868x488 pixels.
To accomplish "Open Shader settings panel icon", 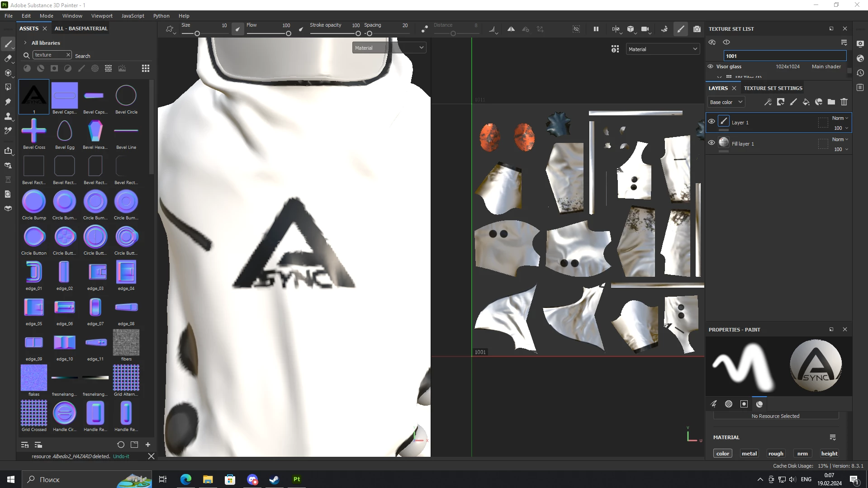I will [x=860, y=58].
